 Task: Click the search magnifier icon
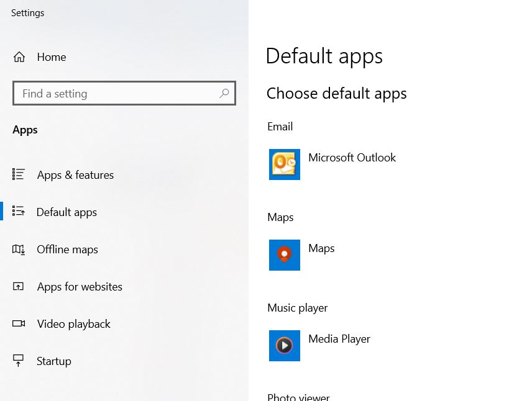coord(224,93)
